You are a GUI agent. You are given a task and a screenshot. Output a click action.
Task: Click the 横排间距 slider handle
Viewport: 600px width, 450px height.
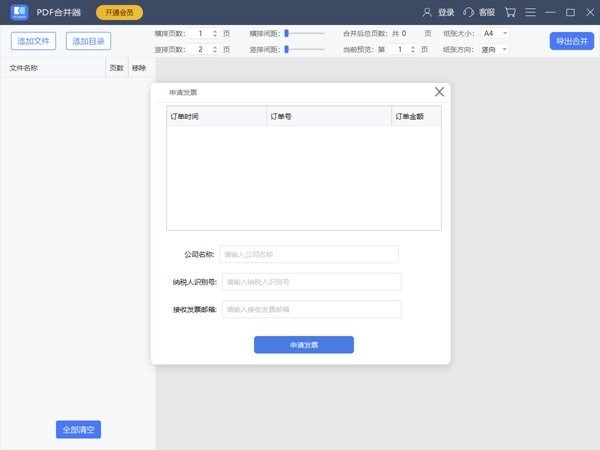(286, 34)
